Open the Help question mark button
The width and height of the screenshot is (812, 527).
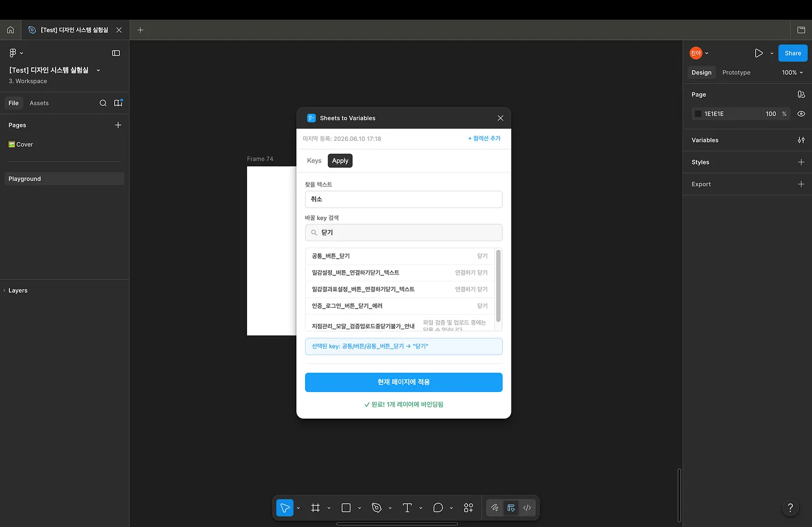[x=790, y=508]
